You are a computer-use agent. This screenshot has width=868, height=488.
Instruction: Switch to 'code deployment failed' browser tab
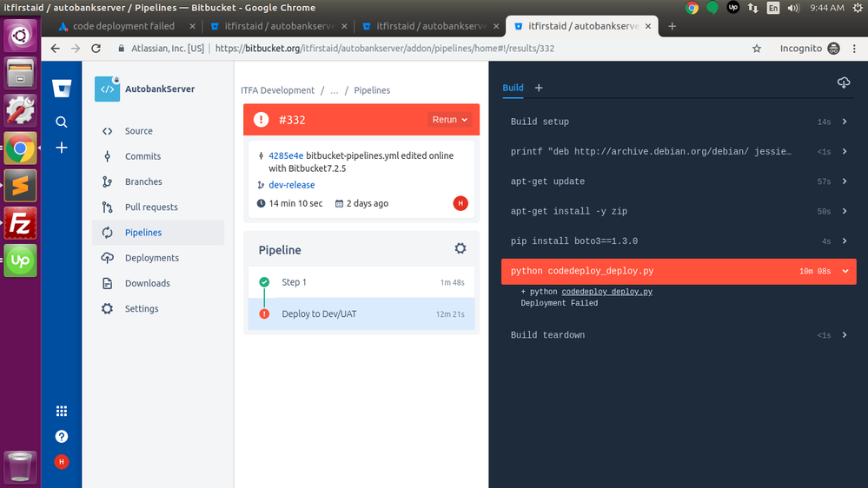point(123,26)
